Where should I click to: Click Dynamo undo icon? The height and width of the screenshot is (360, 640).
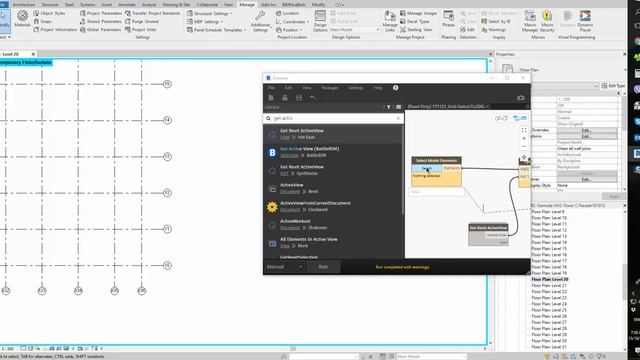[x=313, y=98]
